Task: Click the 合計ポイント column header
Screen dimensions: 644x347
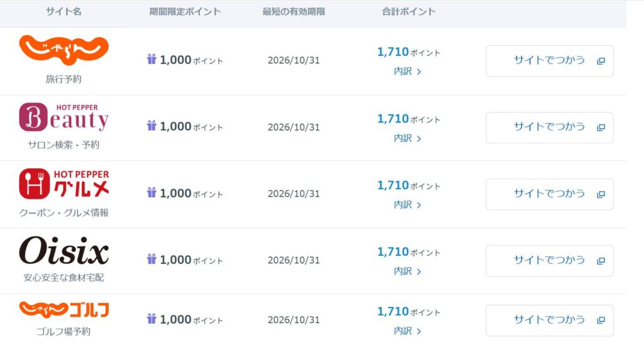Action: [x=408, y=12]
